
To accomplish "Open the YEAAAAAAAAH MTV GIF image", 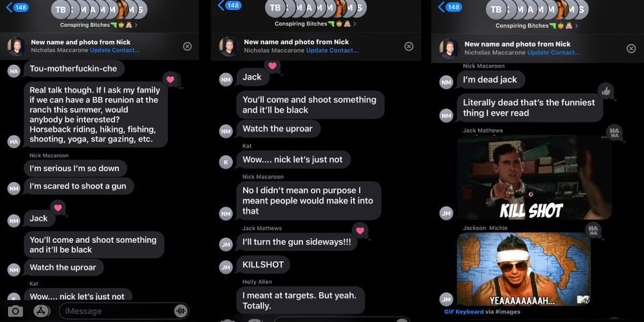I will point(524,269).
